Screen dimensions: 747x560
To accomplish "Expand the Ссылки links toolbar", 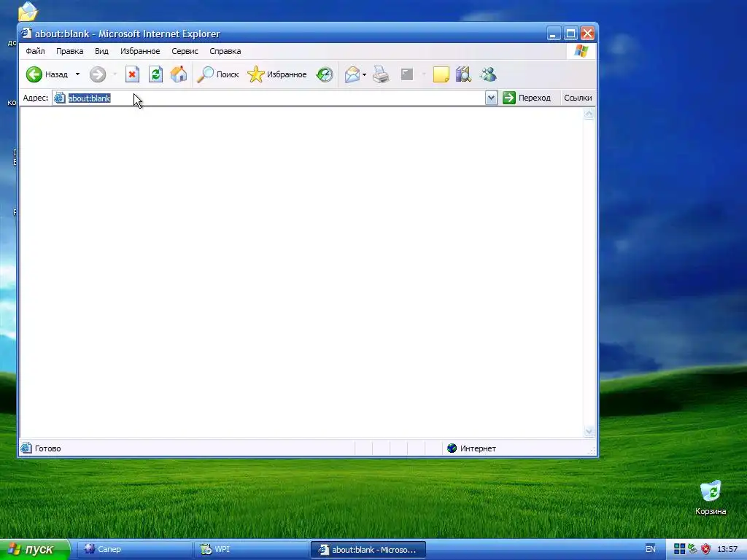I will click(578, 98).
